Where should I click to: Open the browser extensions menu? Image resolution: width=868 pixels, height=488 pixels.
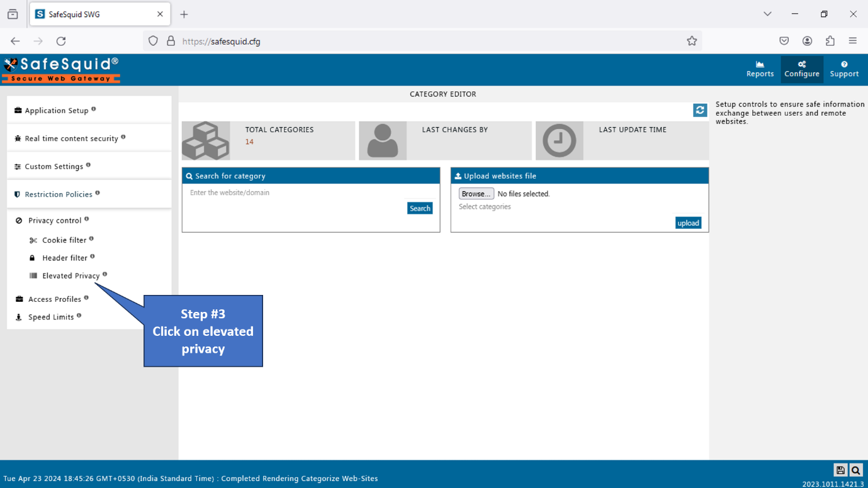[x=830, y=41]
